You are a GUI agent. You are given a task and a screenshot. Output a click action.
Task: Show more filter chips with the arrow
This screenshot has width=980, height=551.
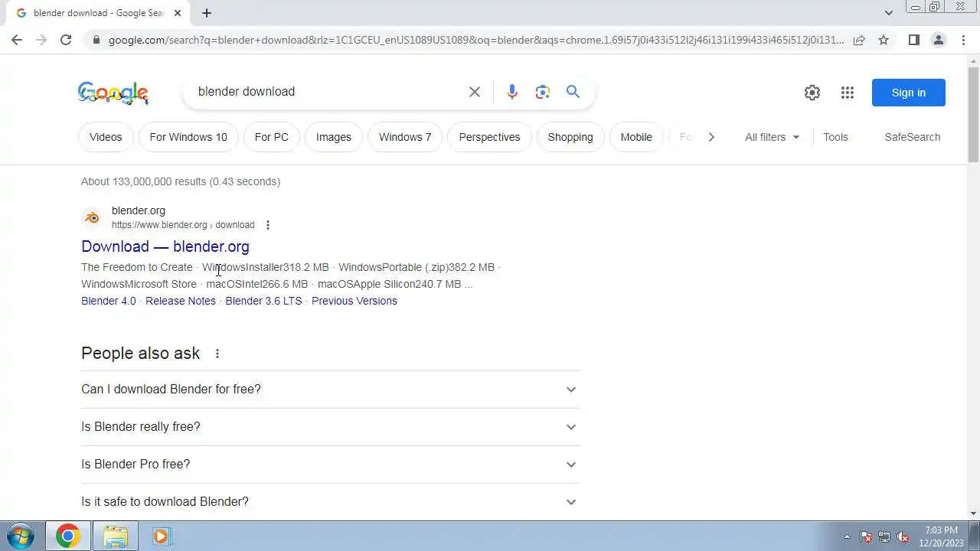tap(711, 137)
